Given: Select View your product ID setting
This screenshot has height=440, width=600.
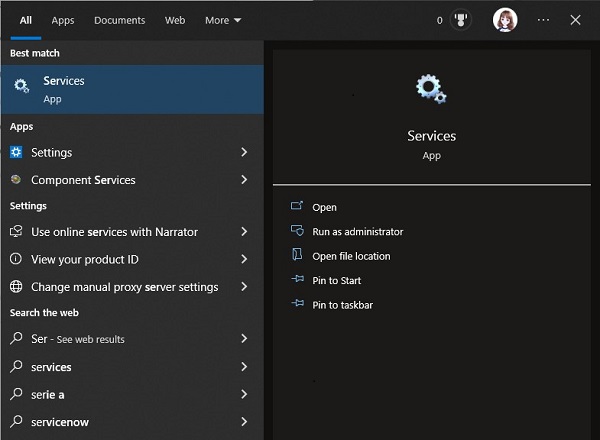Looking at the screenshot, I should pyautogui.click(x=85, y=260).
